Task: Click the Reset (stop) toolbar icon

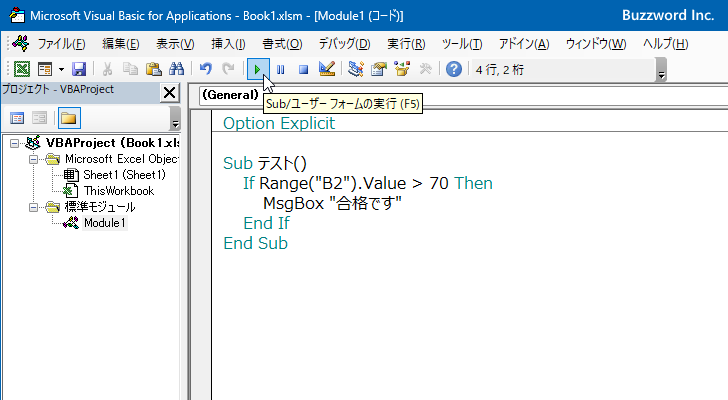Action: pos(303,69)
